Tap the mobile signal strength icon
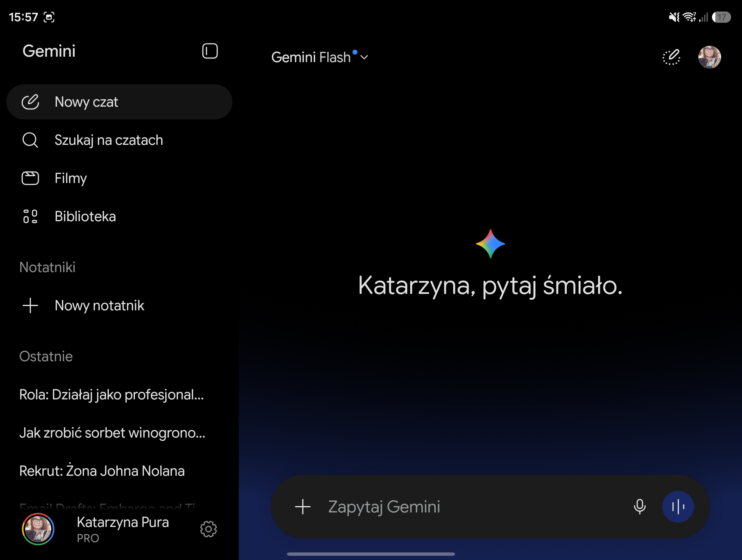Image resolution: width=742 pixels, height=560 pixels. [704, 17]
